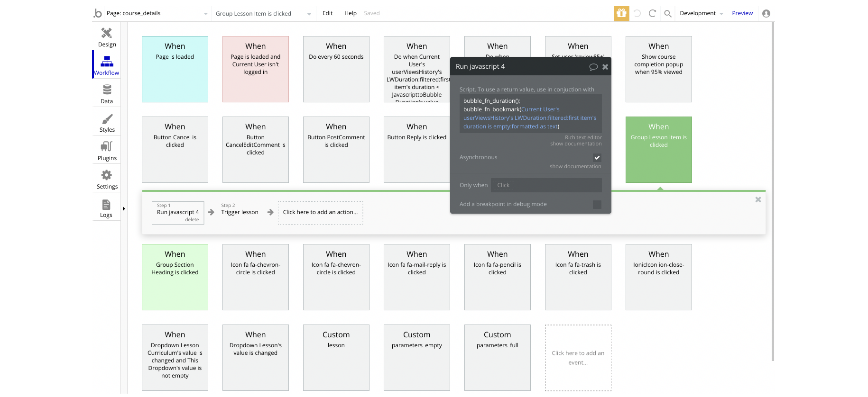Image resolution: width=868 pixels, height=397 pixels.
Task: Click the search magnifier icon
Action: (x=667, y=14)
